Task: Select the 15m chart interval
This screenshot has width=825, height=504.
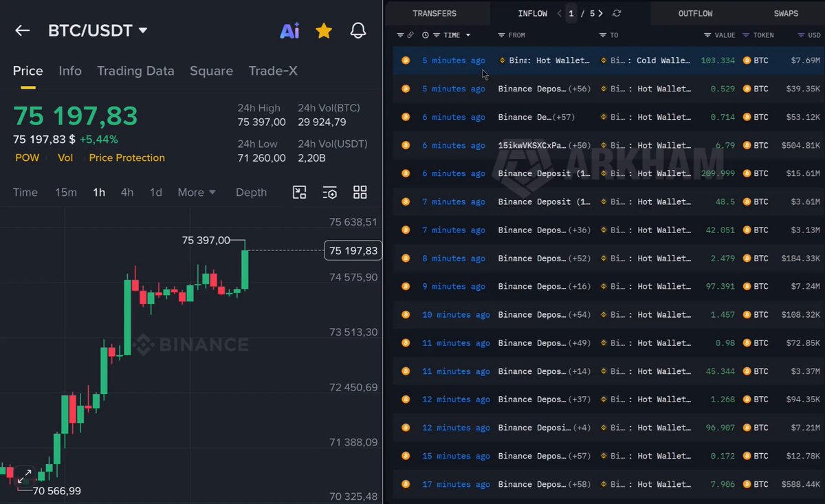Action: click(x=66, y=193)
